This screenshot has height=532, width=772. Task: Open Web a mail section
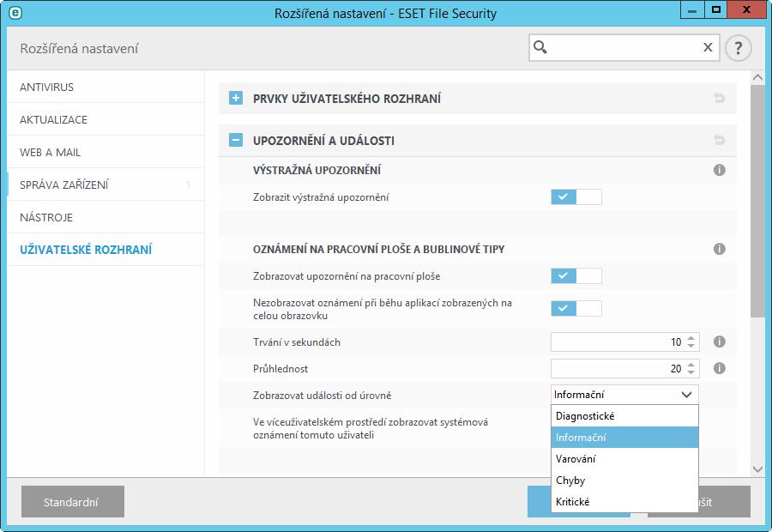point(106,152)
